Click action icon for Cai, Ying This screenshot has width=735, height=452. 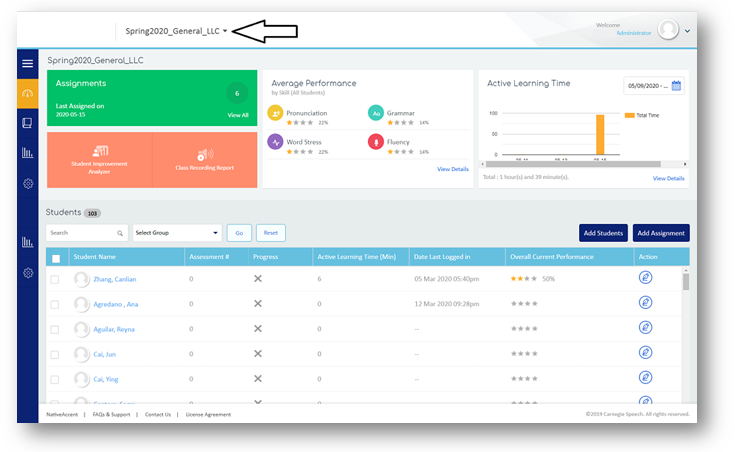pos(645,377)
